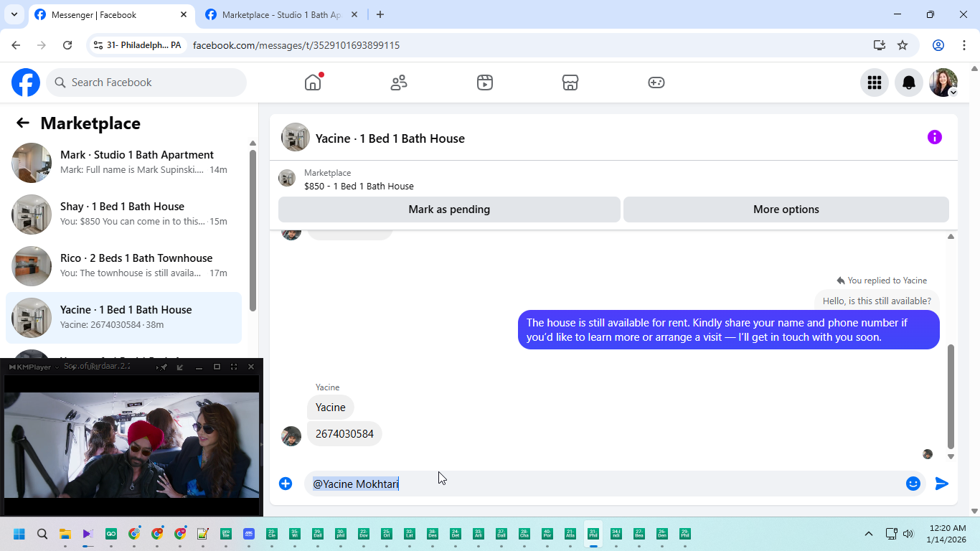
Task: Open conversation info purple icon
Action: point(935,137)
